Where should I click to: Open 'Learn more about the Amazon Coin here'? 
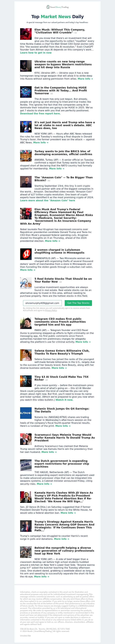(x=47, y=200)
